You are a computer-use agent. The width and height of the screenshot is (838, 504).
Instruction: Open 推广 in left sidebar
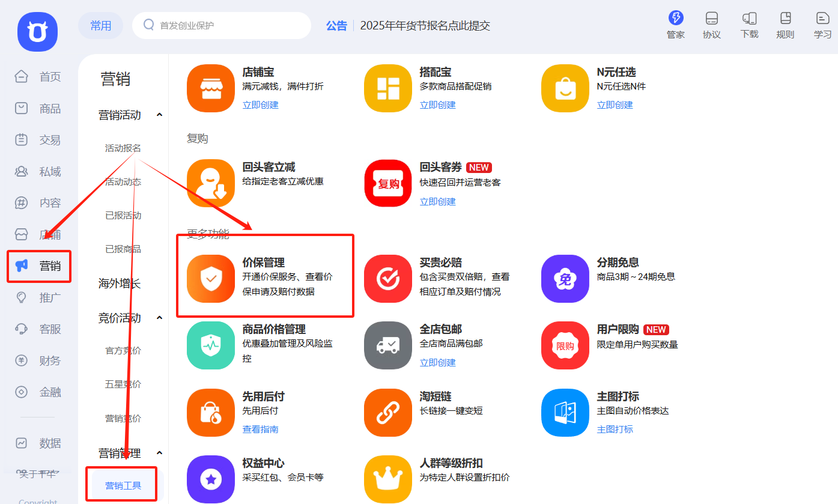[38, 297]
